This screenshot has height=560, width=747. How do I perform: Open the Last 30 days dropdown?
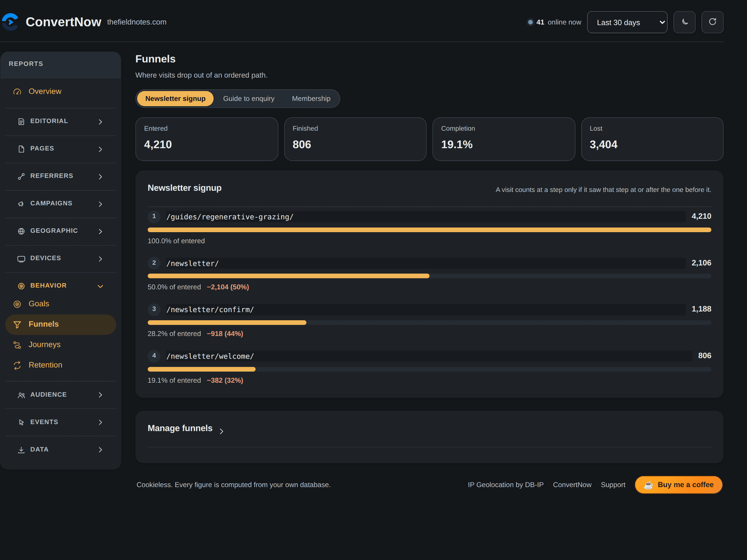(x=627, y=22)
